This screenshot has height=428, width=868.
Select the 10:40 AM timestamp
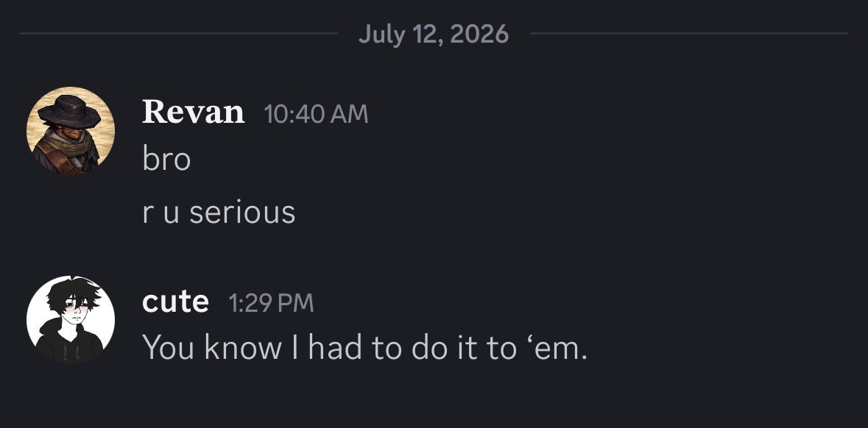click(x=316, y=115)
